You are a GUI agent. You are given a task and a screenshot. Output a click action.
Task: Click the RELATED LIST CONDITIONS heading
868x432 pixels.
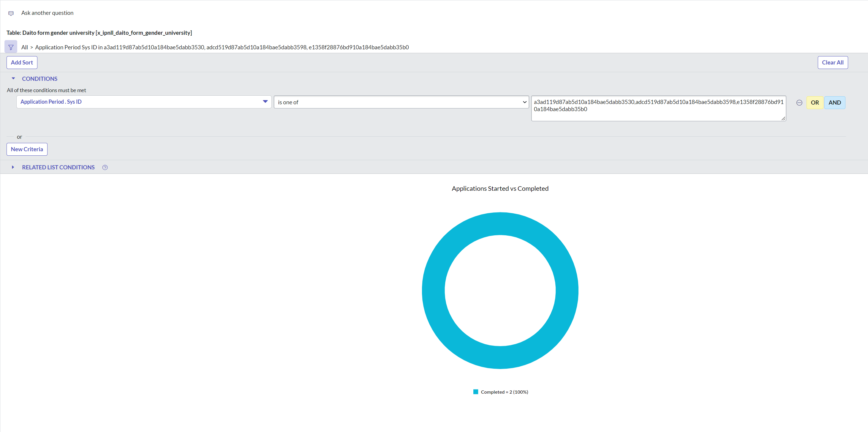pos(58,167)
